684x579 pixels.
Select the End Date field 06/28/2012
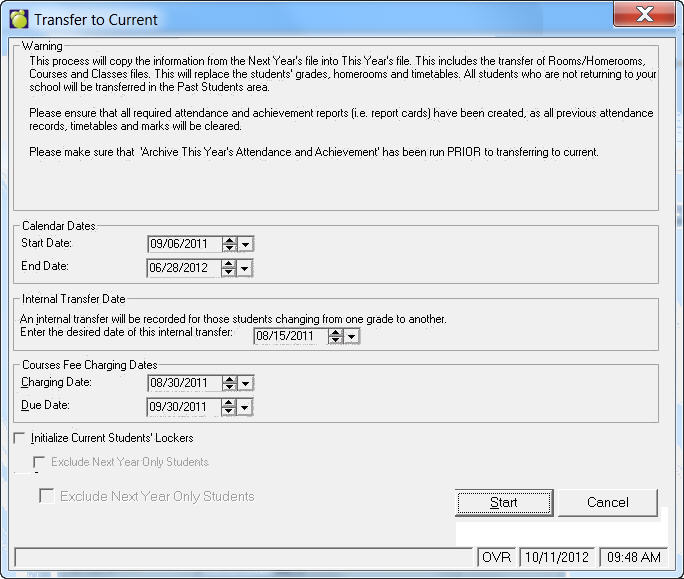tap(182, 268)
